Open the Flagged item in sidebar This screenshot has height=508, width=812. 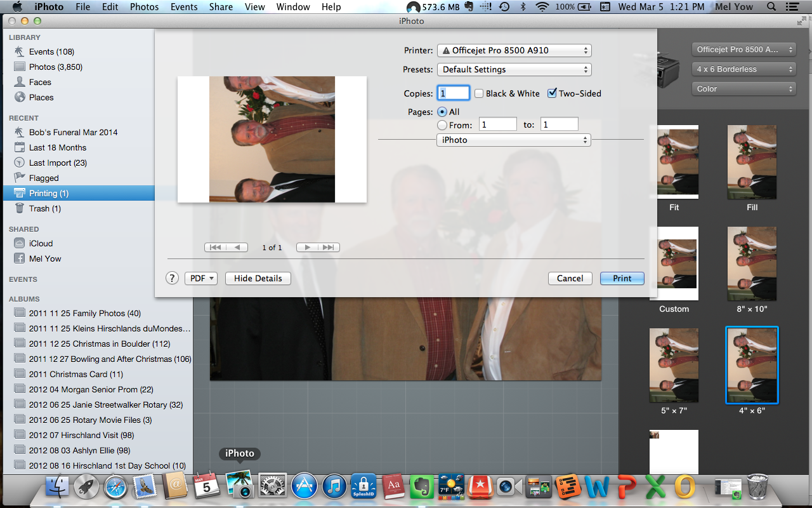(79, 178)
